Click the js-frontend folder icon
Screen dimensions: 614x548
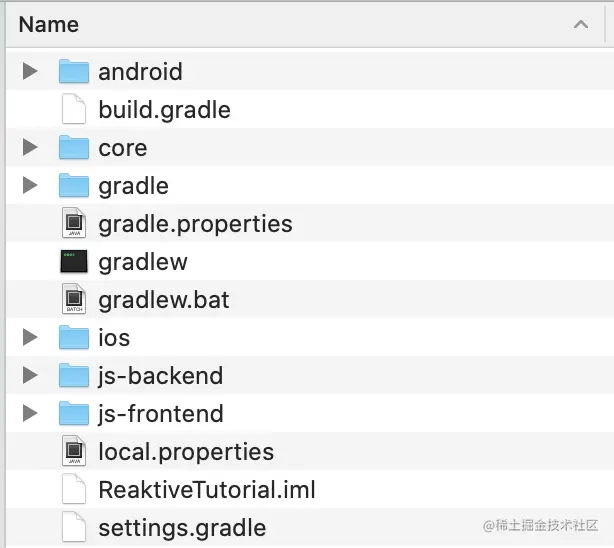(74, 413)
